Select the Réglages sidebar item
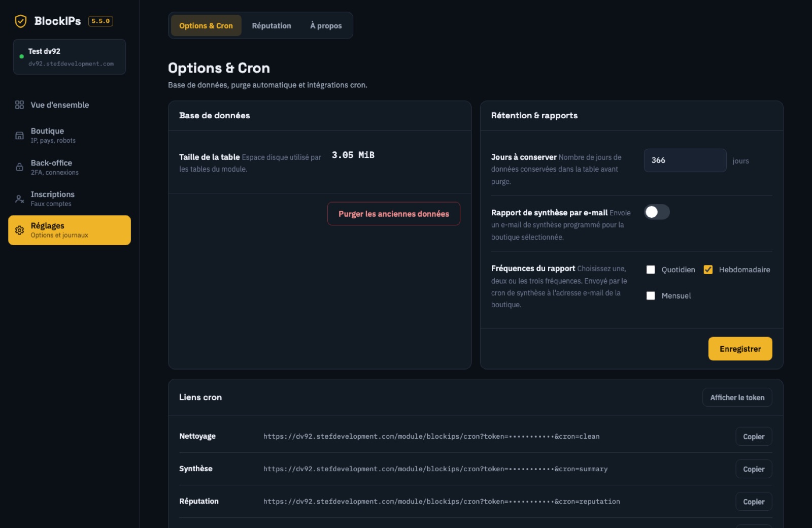This screenshot has height=528, width=812. pos(70,230)
